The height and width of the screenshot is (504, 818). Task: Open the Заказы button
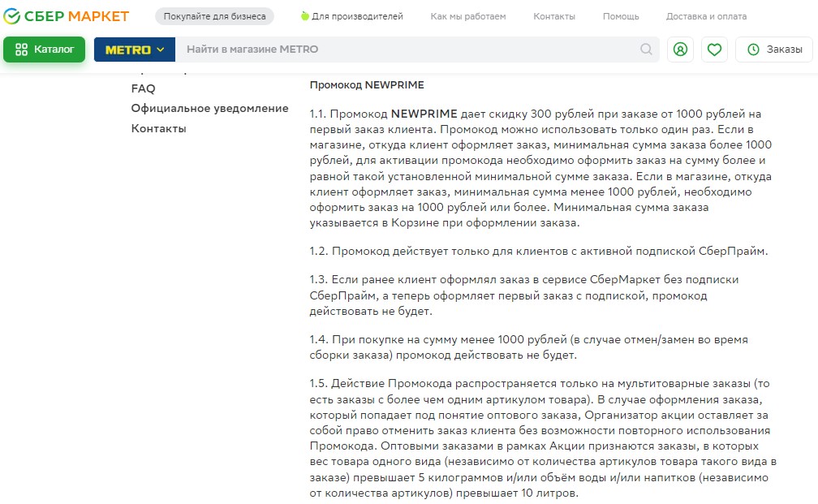pos(774,50)
